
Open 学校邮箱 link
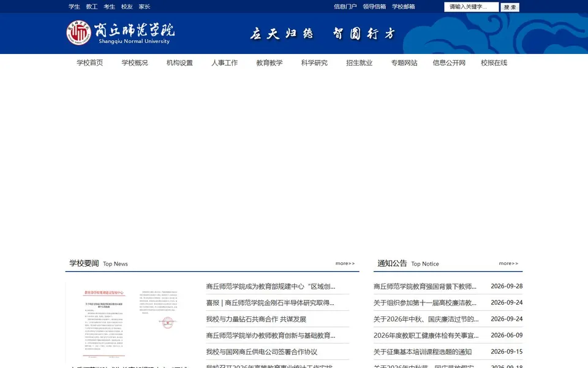(x=404, y=7)
